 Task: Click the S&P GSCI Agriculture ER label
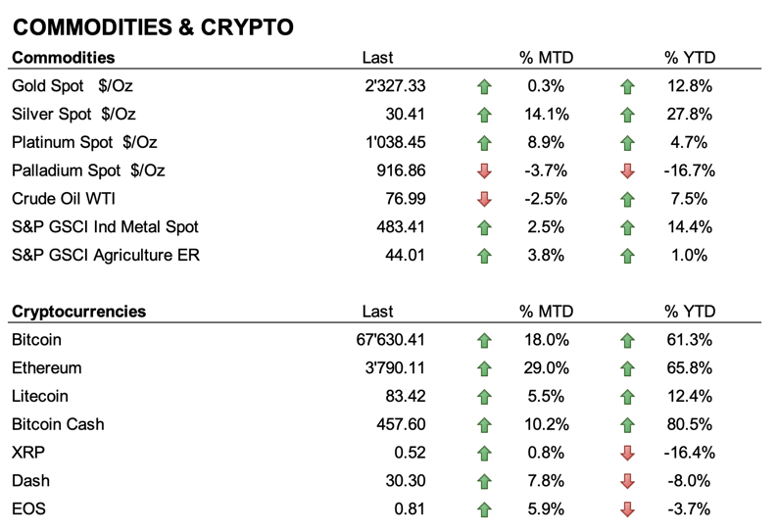104,256
